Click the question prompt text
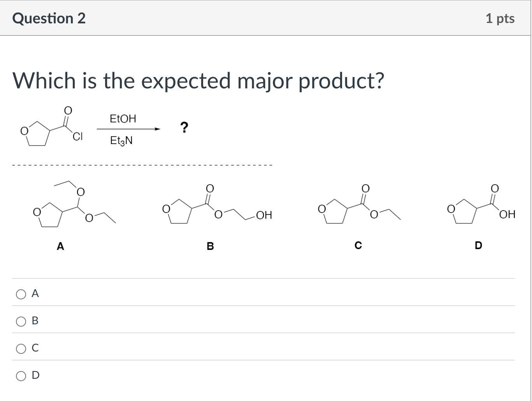The height and width of the screenshot is (401, 532). coord(198,81)
